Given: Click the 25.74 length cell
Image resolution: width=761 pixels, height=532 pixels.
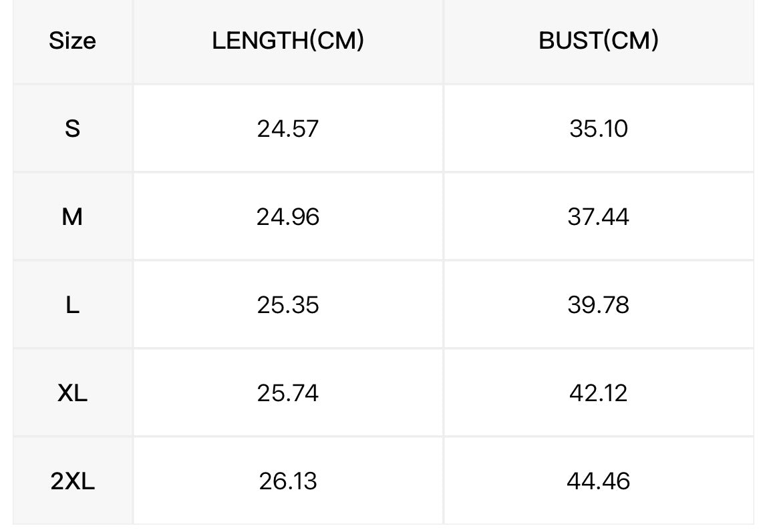Looking at the screenshot, I should point(288,392).
